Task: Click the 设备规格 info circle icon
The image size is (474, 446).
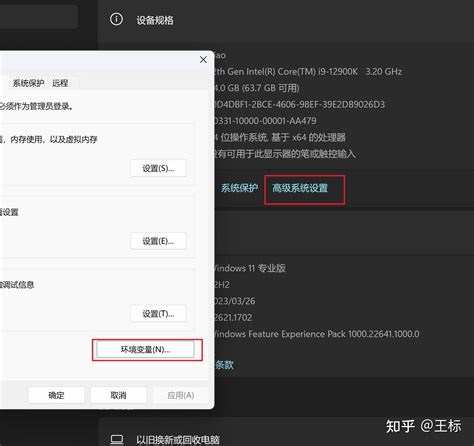Action: 116,19
